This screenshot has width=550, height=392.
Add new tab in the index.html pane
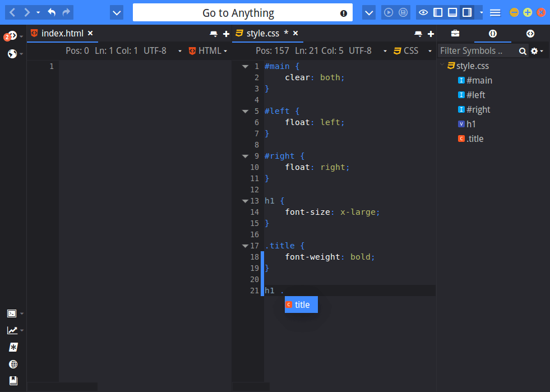coord(226,34)
